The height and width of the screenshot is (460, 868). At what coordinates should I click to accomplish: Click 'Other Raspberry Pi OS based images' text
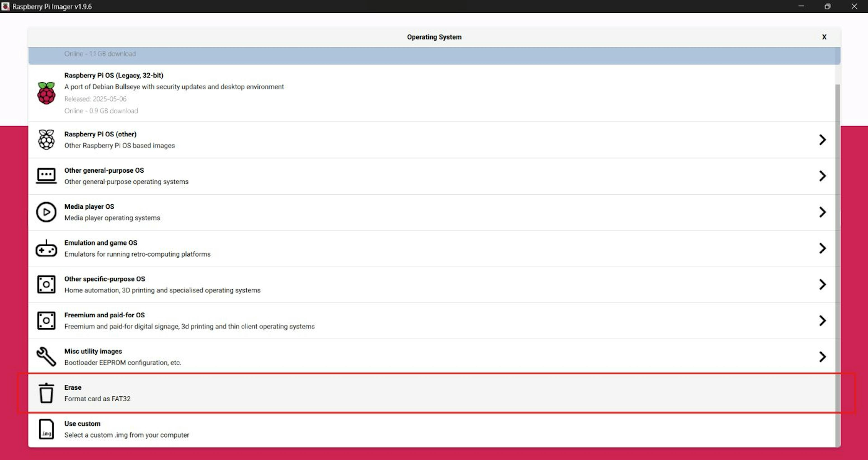(x=120, y=146)
